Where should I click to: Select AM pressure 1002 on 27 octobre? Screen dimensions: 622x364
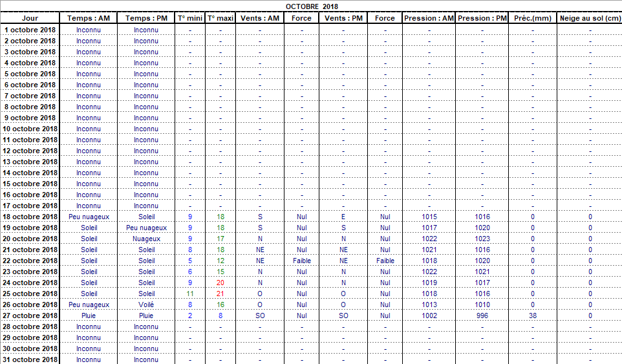coord(429,316)
